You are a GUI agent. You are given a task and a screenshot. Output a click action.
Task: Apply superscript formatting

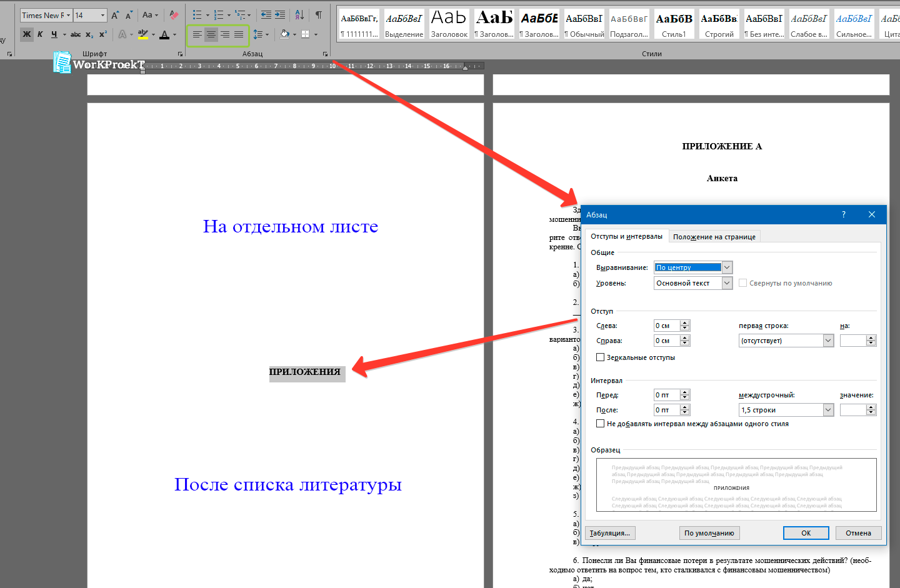(x=102, y=34)
